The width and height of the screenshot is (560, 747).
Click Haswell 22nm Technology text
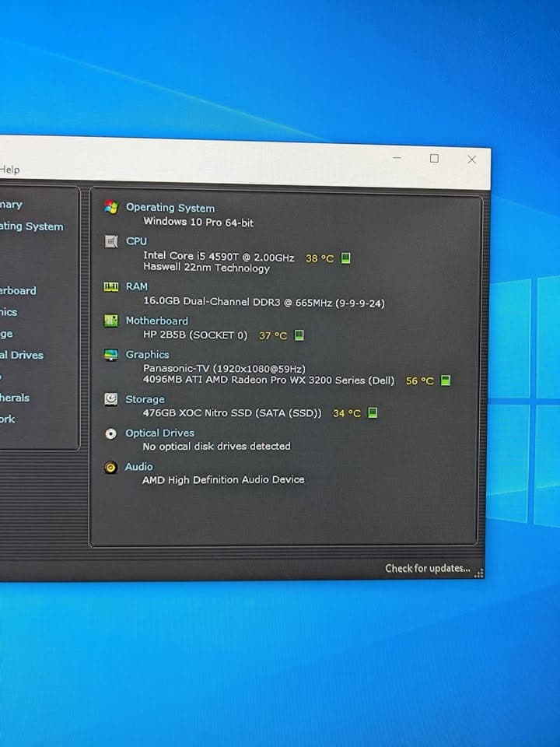point(207,267)
